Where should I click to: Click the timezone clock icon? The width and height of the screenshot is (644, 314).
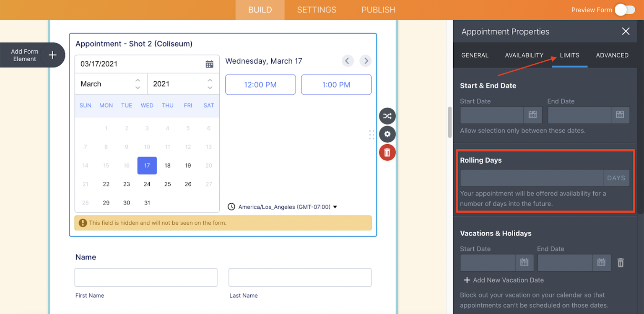[x=231, y=206]
